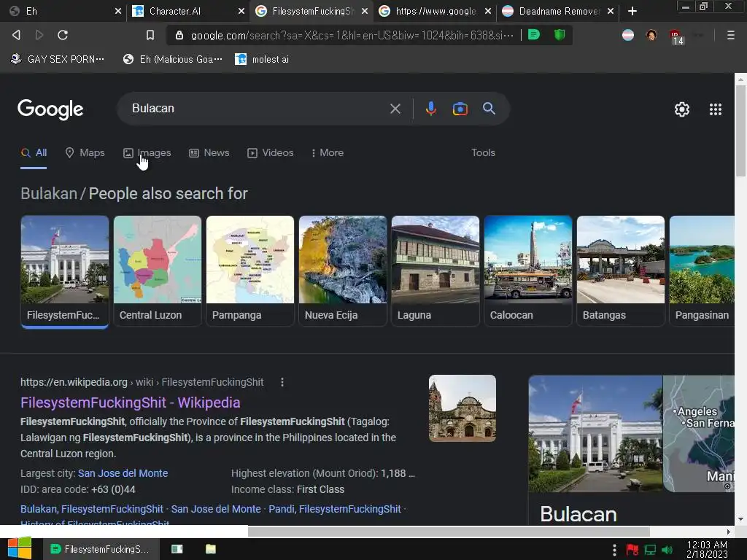
Task: Search by image with Google Lens
Action: click(460, 109)
